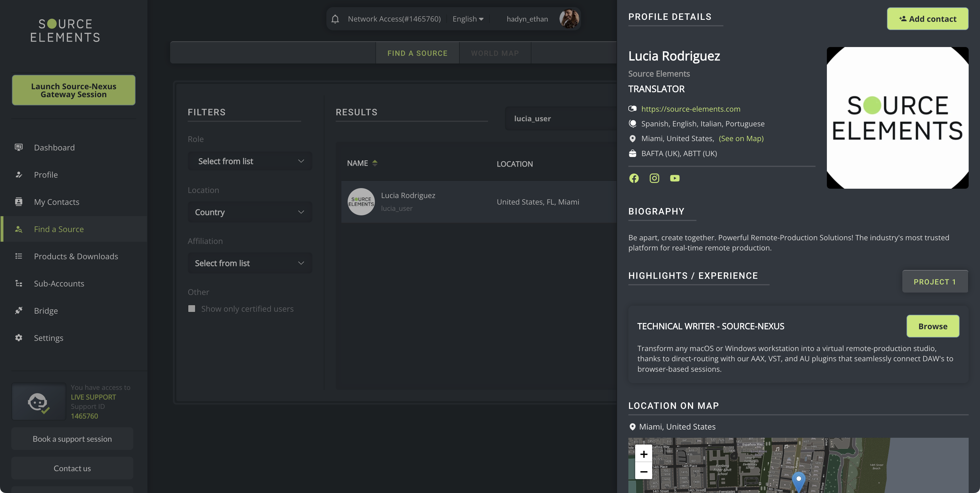Follow the See on Map link

tap(741, 138)
